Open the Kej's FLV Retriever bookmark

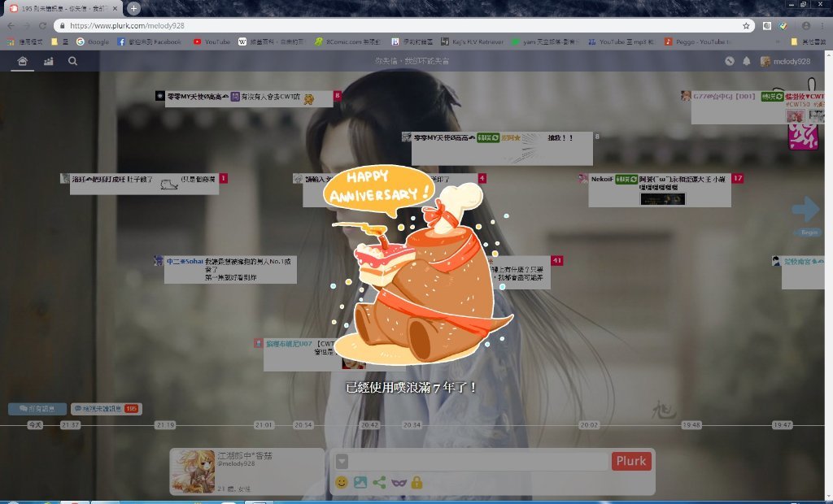(x=473, y=41)
